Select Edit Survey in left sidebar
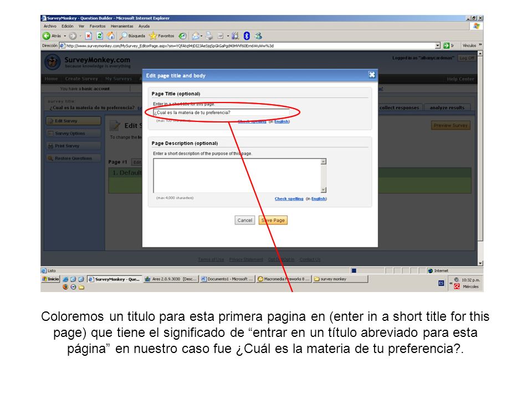Screen dimensions: 532x399 point(73,121)
